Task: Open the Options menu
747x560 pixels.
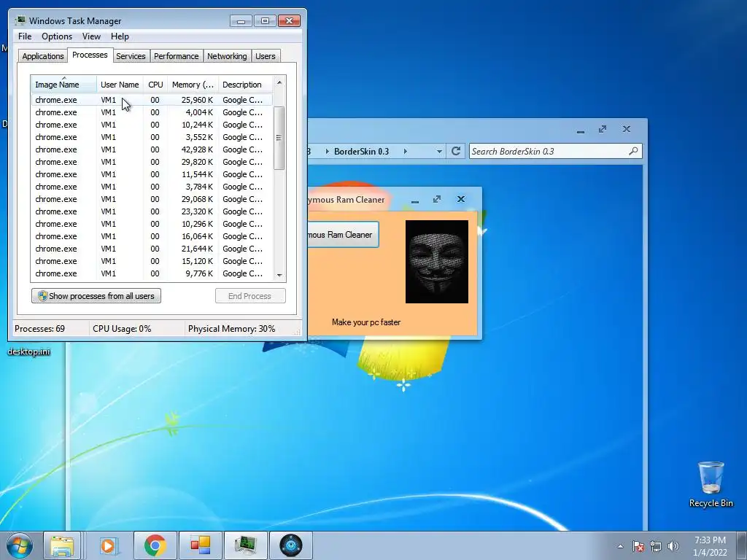Action: (57, 36)
